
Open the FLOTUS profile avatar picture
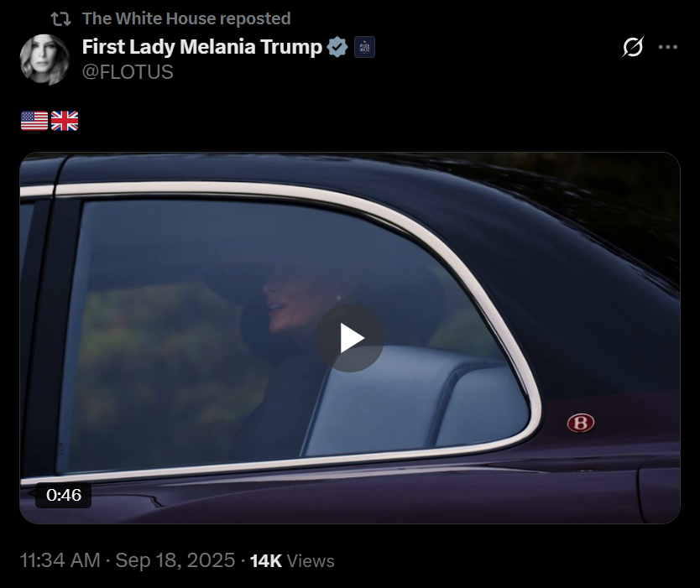tap(44, 60)
